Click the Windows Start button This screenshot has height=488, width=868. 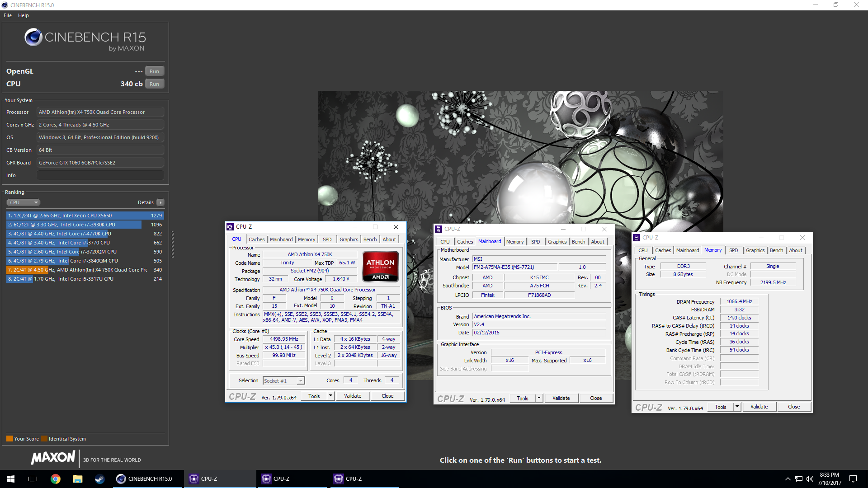pyautogui.click(x=11, y=479)
